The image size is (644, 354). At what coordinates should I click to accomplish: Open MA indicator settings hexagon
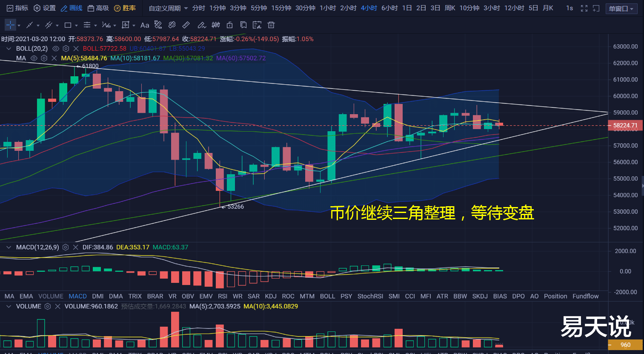click(44, 58)
